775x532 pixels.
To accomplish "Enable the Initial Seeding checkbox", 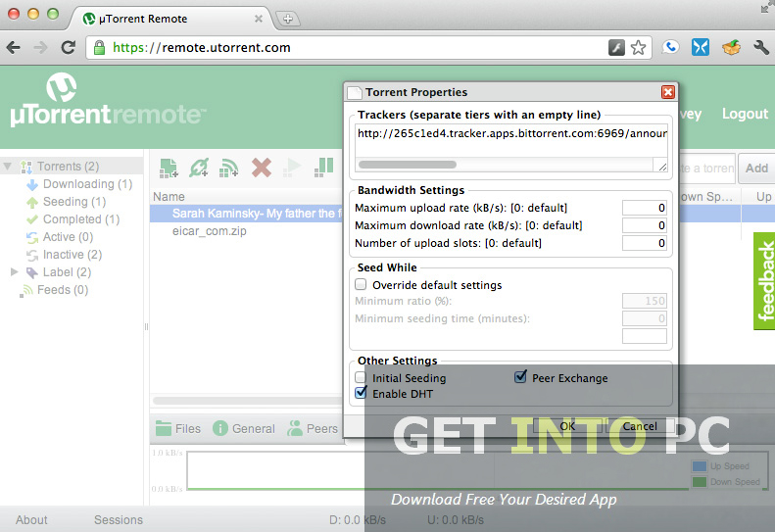I will coord(361,377).
